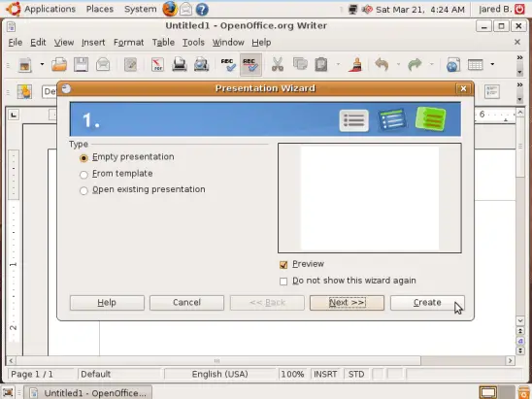
Task: Check Do not show this wizard again
Action: coord(283,282)
